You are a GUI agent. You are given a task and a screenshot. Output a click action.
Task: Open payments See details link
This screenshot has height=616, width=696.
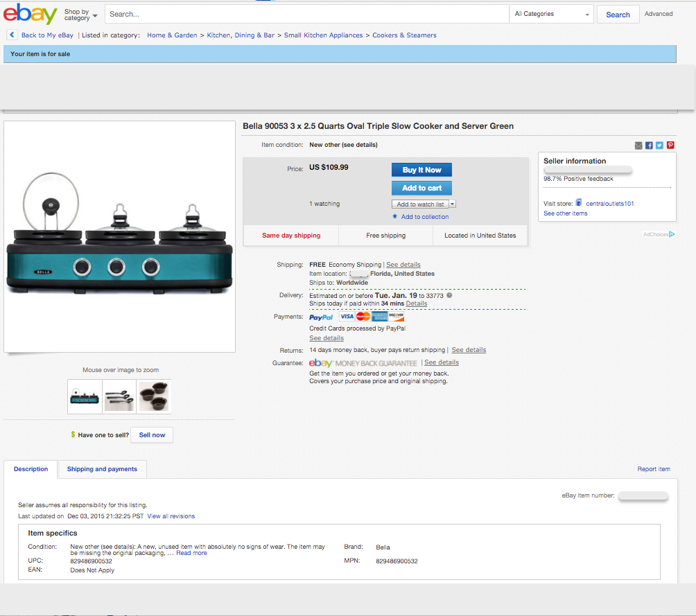point(327,338)
